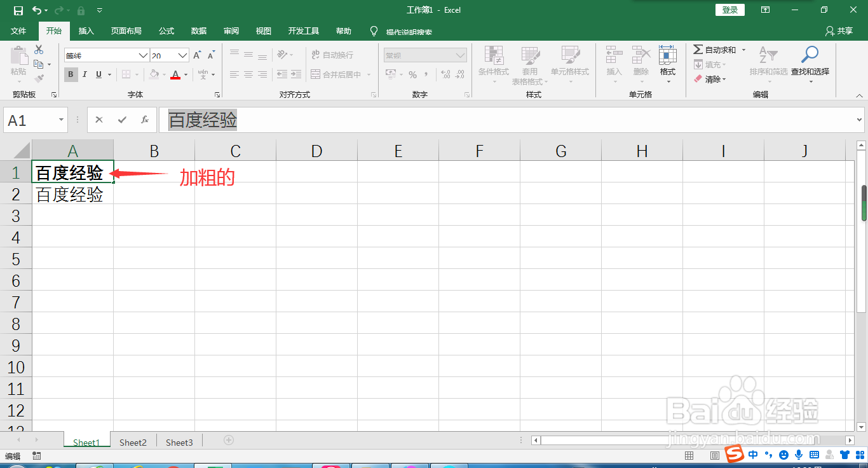Screen dimensions: 868x468
Task: Click the Sogou input method S icon
Action: (x=735, y=455)
